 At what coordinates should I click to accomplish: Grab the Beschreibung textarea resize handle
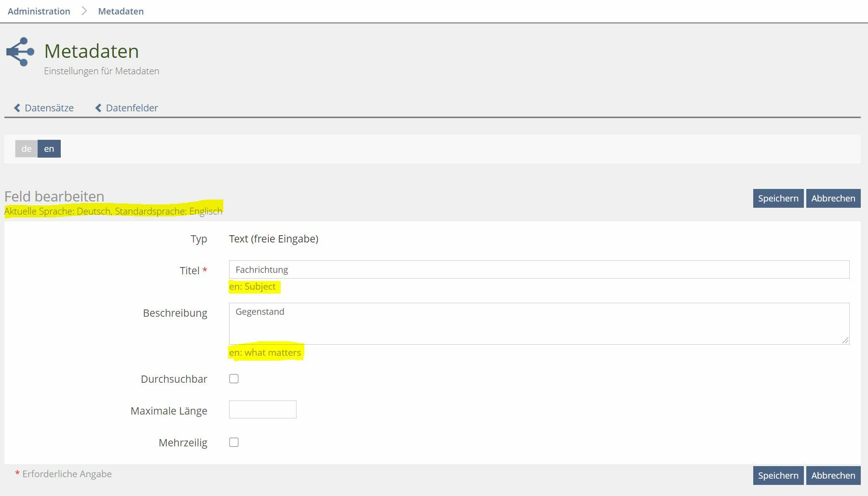tap(845, 340)
